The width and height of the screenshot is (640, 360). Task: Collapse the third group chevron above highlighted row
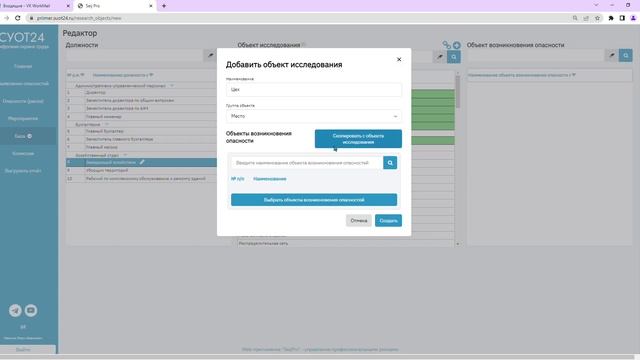[x=125, y=155]
